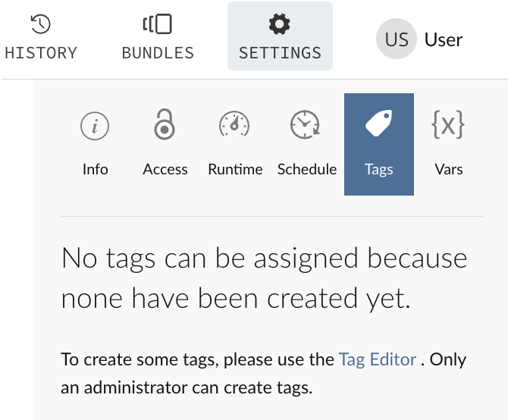Viewport: 508px width, 420px height.
Task: Switch to the Access tab label
Action: click(x=165, y=169)
